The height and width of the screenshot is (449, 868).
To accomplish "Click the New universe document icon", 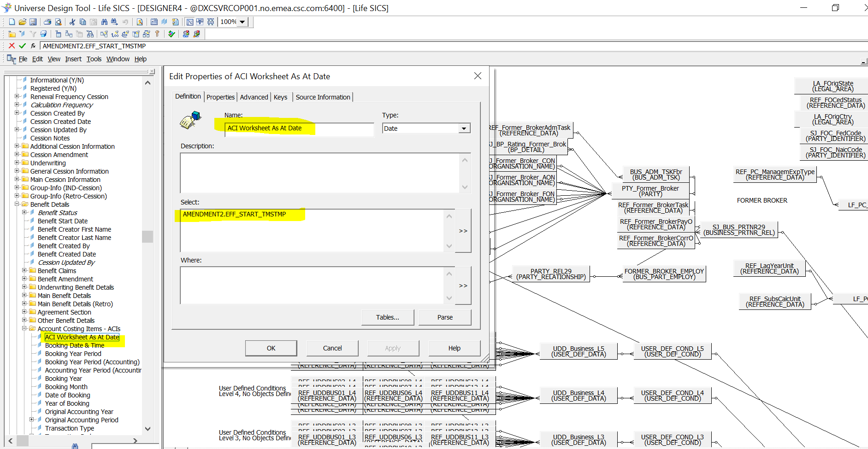I will coord(12,22).
